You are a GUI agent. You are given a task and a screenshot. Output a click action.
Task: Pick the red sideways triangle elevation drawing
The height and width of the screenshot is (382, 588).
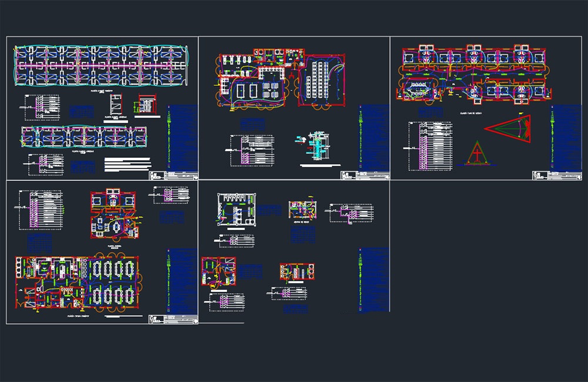coord(508,129)
